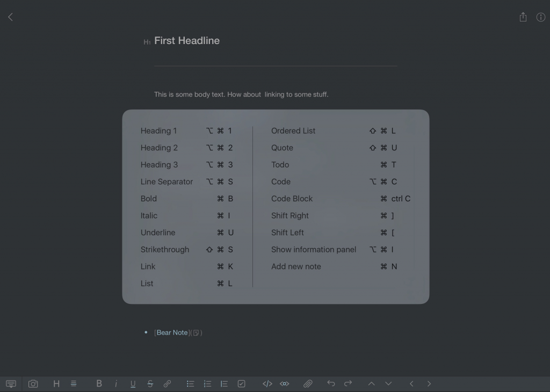Click the Code Block shortcut entry
550x392 pixels.
[341, 199]
